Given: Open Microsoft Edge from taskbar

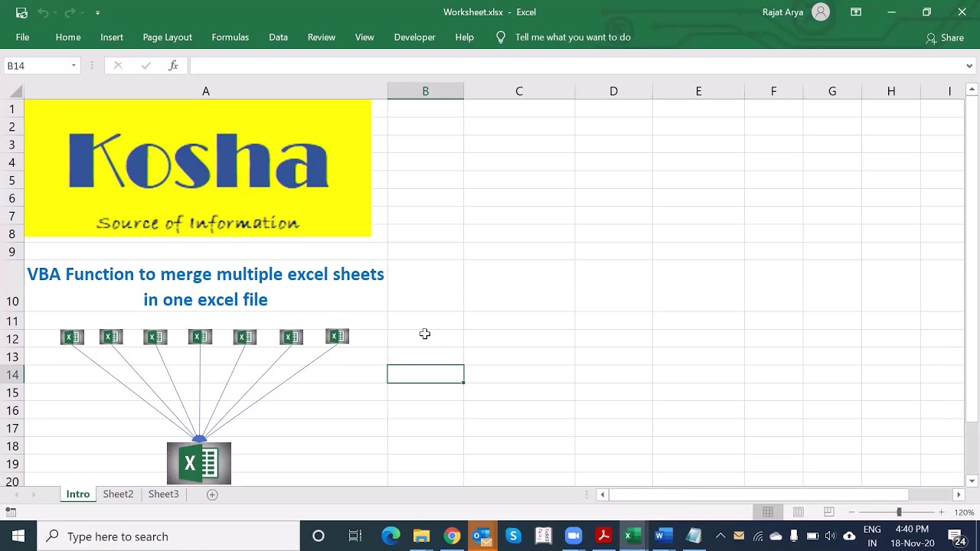Looking at the screenshot, I should pyautogui.click(x=390, y=536).
